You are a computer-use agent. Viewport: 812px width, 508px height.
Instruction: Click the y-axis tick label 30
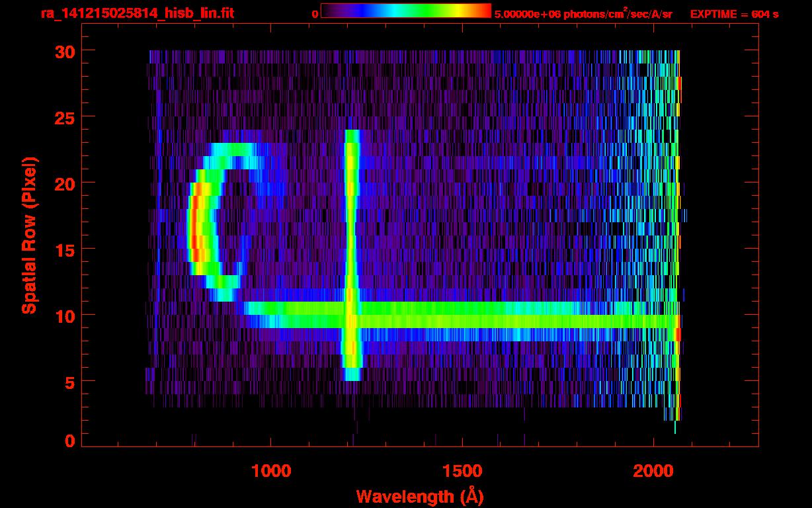[65, 51]
